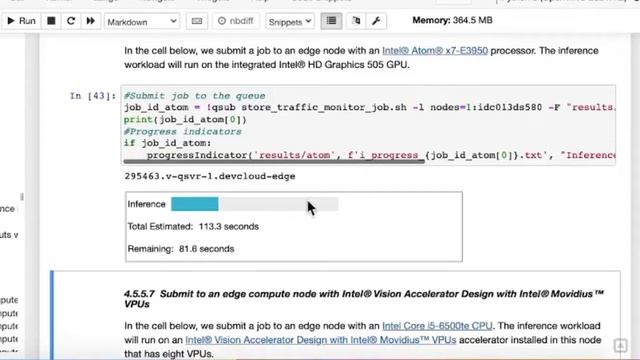Viewport: 640px width, 360px height.
Task: Click the code cell's horizontal scrollbar
Action: tap(274, 162)
